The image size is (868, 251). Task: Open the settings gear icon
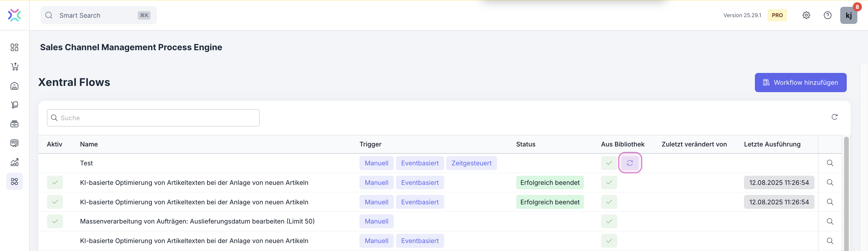[x=806, y=15]
